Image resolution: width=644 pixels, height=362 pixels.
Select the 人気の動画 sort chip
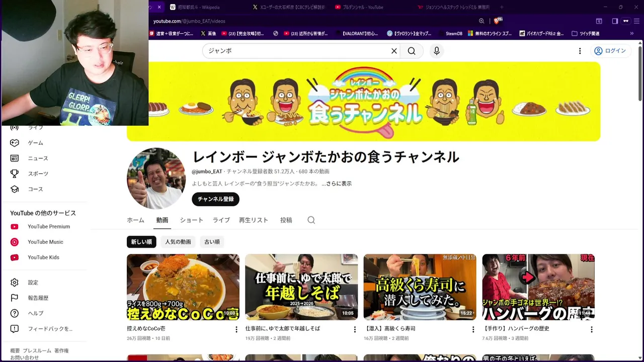pos(178,242)
